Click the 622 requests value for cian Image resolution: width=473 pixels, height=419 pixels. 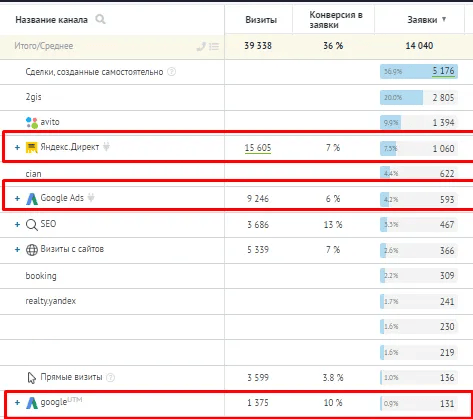point(447,174)
